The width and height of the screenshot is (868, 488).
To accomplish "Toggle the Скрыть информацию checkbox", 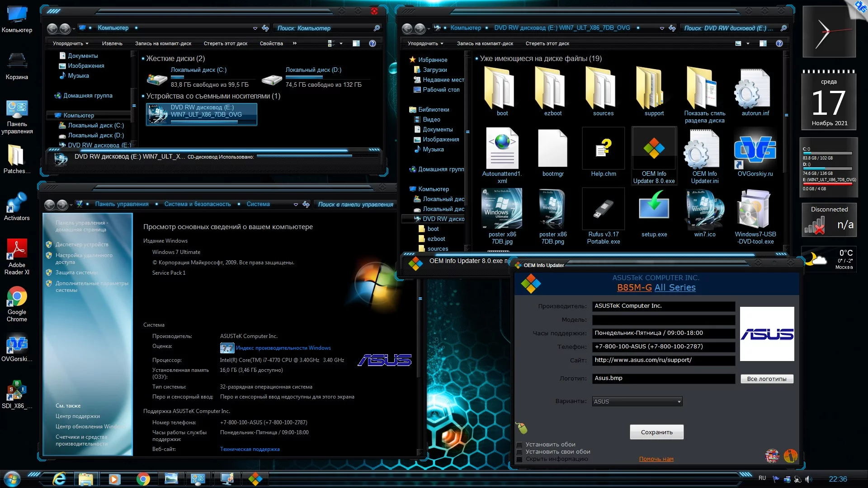I will (519, 459).
